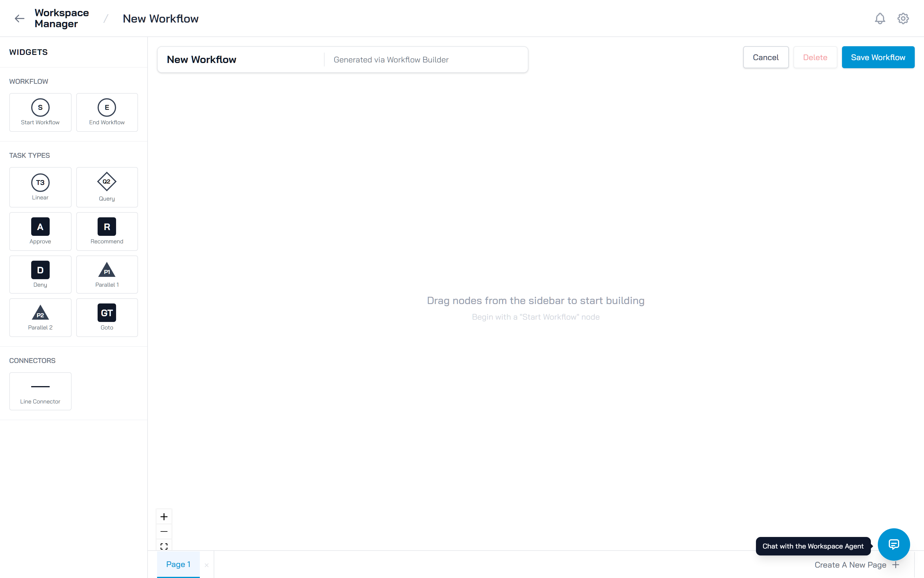
Task: Zoom in on the canvas
Action: click(164, 517)
